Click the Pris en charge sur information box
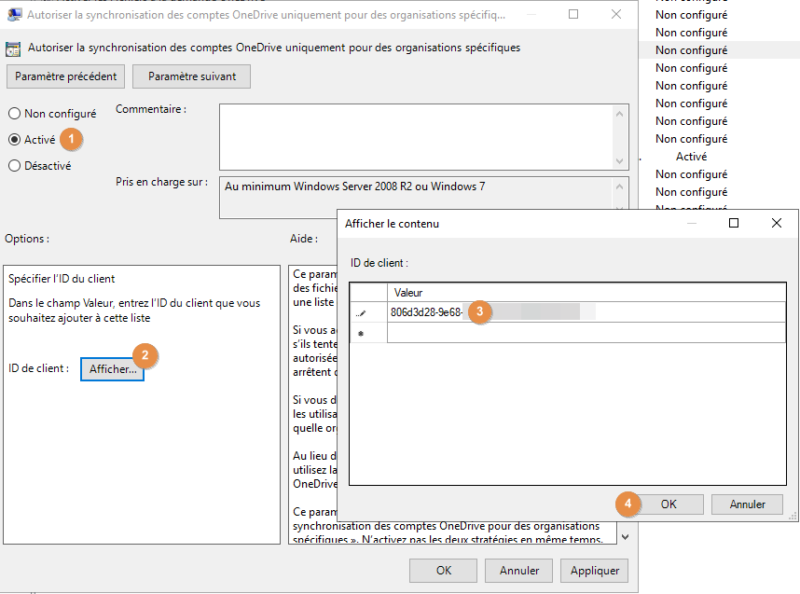Viewport: 800px width, 594px height. click(420, 190)
